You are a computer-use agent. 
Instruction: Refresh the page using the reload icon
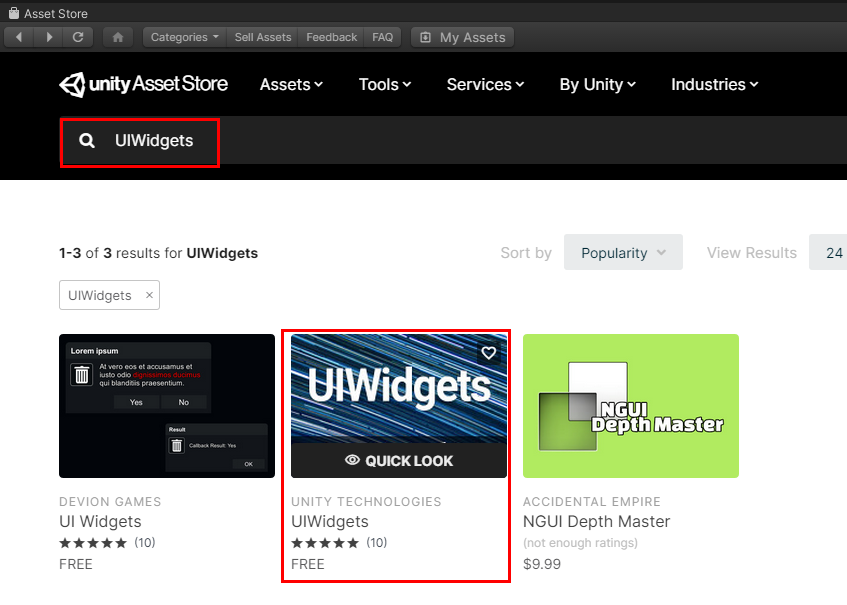pos(78,36)
